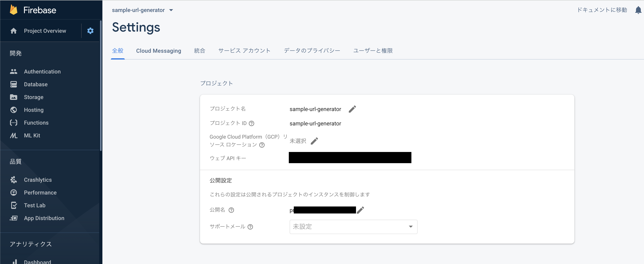Click the ML Kit icon

tap(14, 135)
